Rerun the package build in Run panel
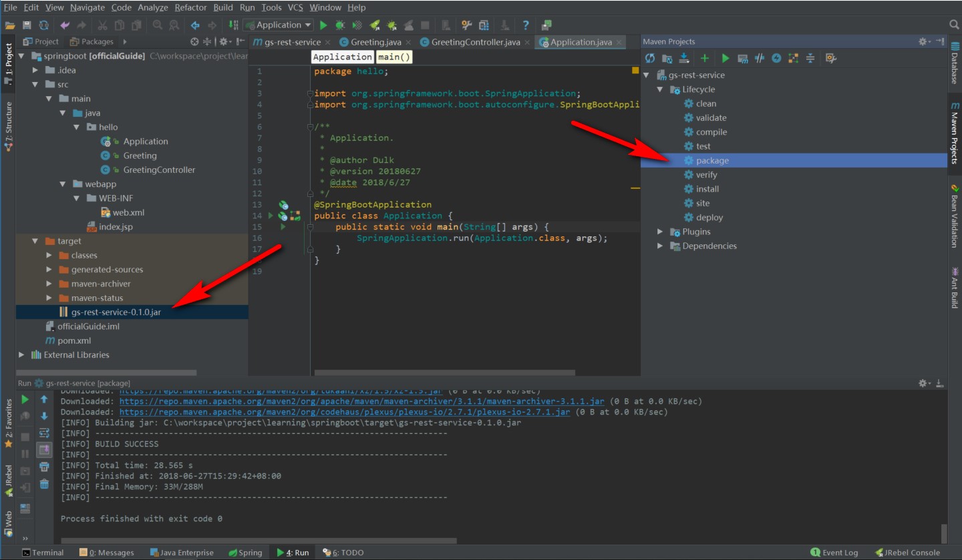 click(x=25, y=399)
